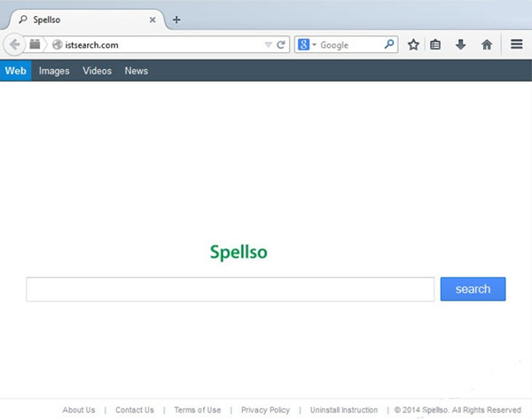This screenshot has width=532, height=419.
Task: Switch to Images search category
Action: pyautogui.click(x=54, y=71)
